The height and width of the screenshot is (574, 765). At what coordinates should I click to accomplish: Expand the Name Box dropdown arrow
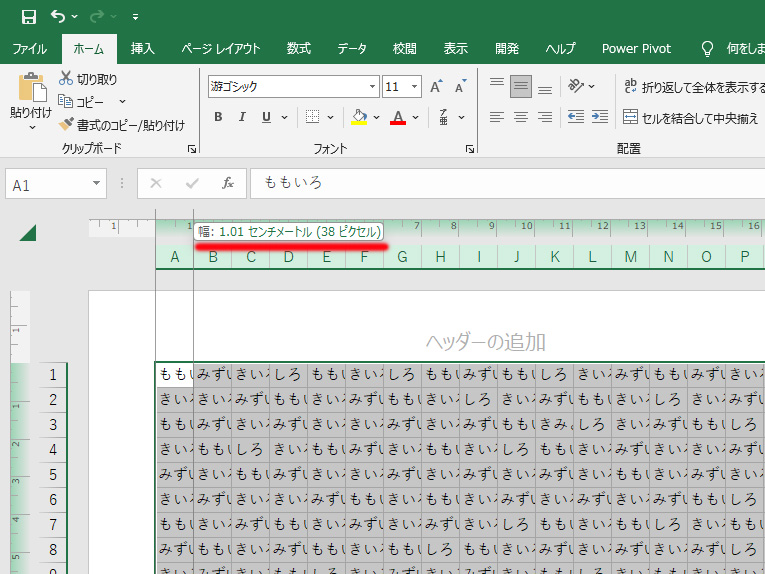(x=96, y=185)
